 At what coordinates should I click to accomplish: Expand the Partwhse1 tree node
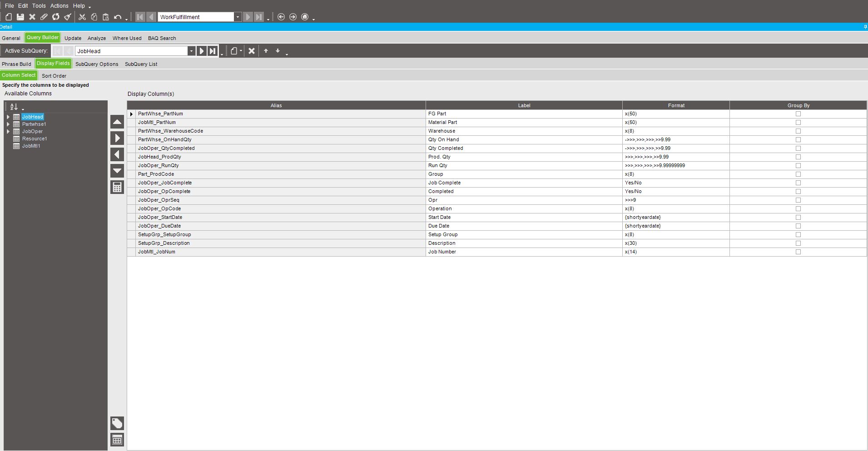8,124
